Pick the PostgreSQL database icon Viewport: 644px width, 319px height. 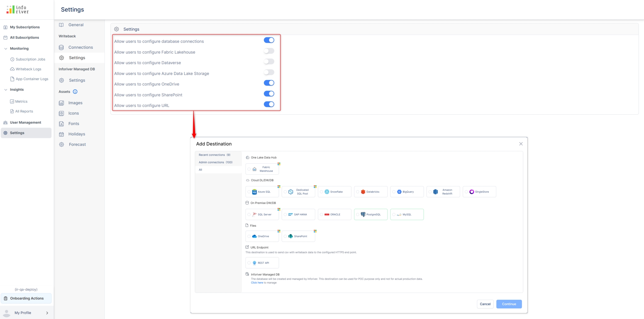[363, 214]
